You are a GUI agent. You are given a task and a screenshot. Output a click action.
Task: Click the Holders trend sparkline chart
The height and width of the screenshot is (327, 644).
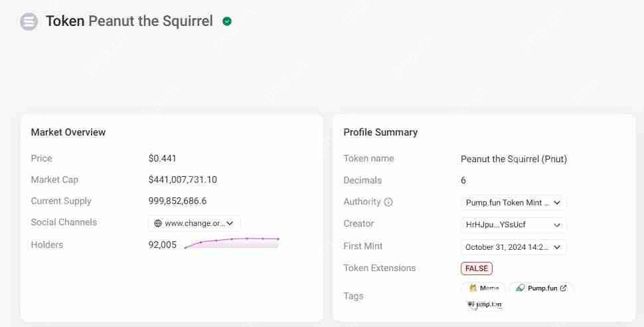[x=232, y=243]
